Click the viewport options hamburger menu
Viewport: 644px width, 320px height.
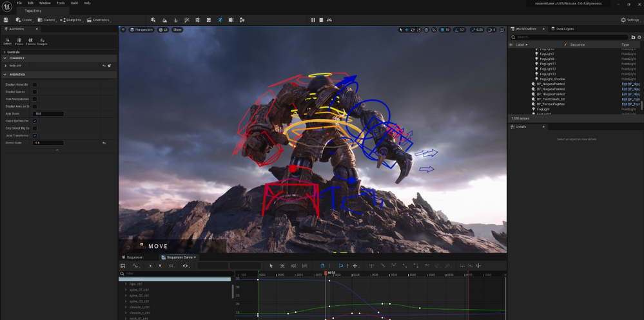[x=123, y=30]
